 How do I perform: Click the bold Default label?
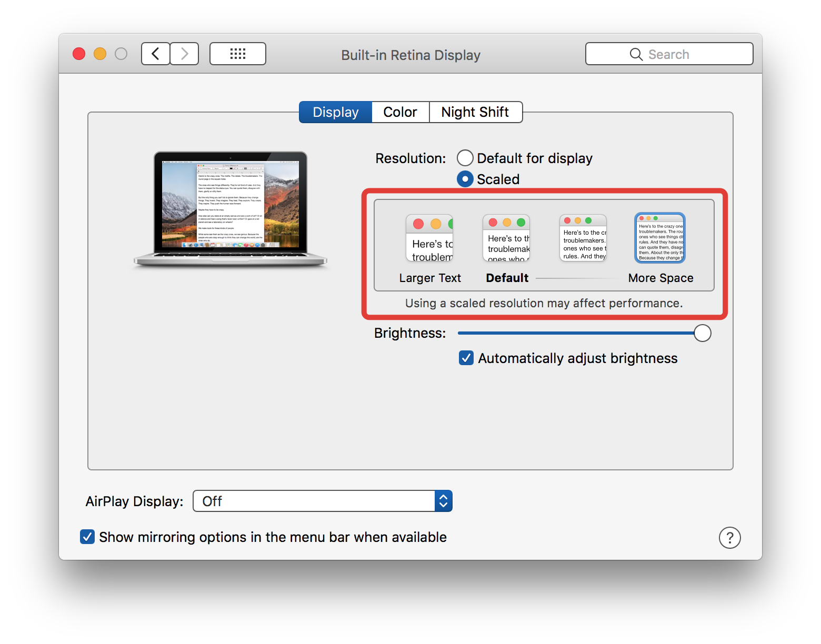507,278
